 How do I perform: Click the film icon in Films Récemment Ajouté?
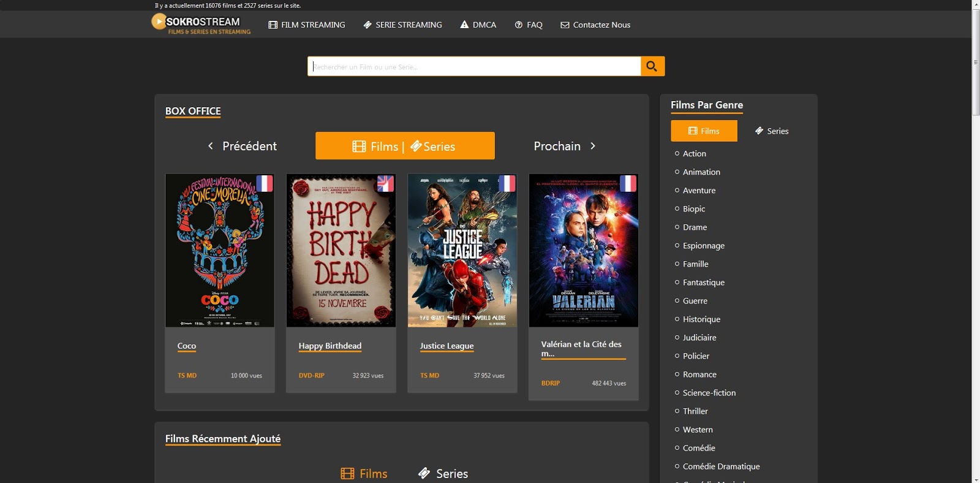tap(347, 473)
